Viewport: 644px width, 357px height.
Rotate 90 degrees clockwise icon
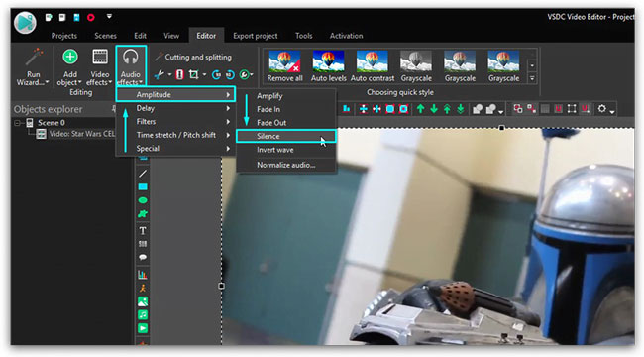(x=216, y=74)
